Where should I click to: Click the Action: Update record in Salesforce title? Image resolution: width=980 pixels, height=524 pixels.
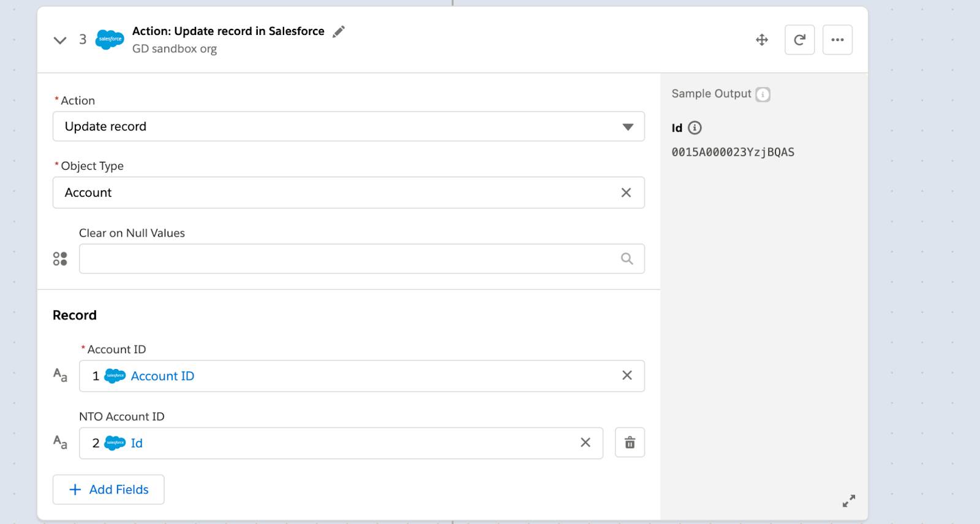click(x=228, y=31)
